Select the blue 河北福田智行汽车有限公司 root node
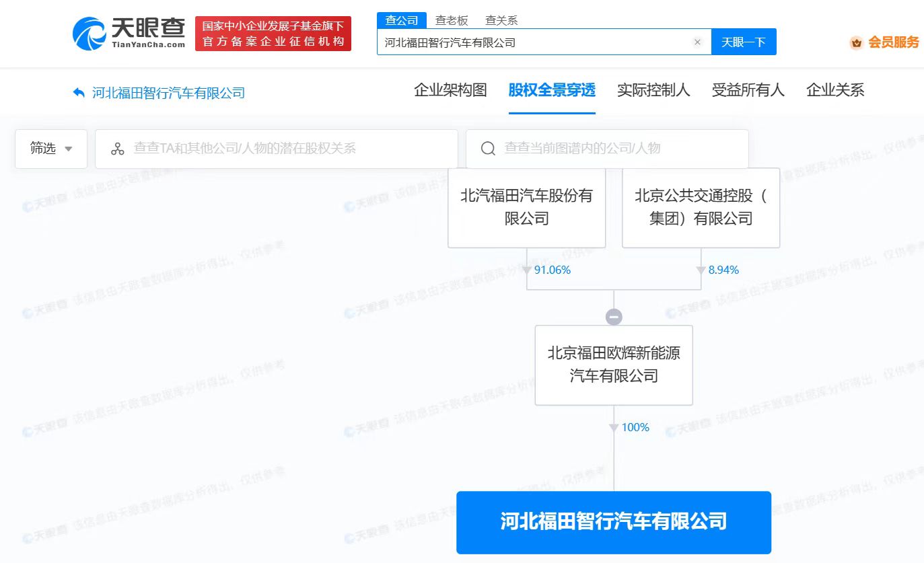 coord(614,522)
